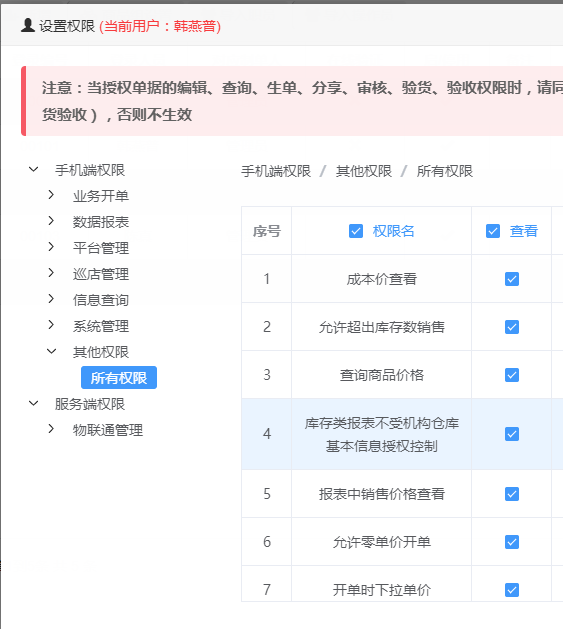Collapse the 服务端权限 node

(34, 403)
